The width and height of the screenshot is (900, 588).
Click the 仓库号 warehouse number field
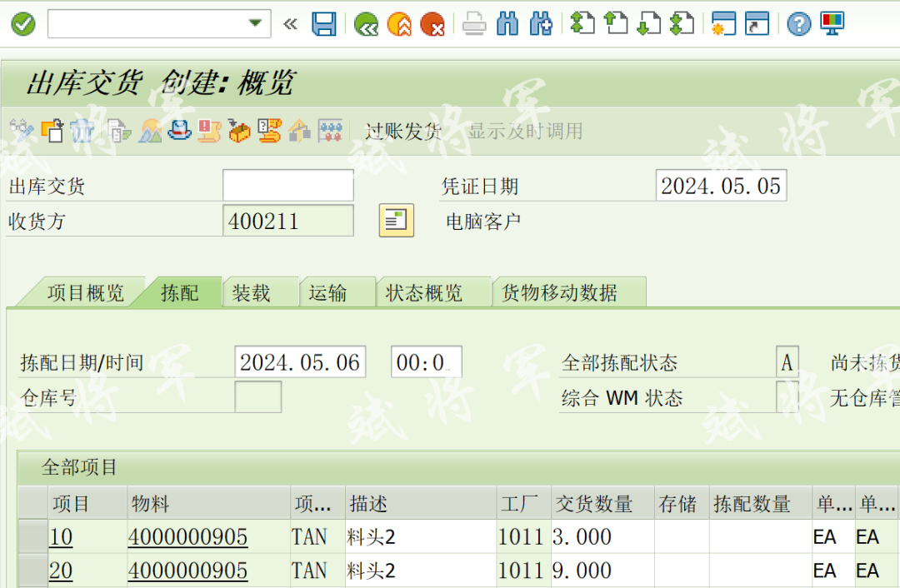258,397
